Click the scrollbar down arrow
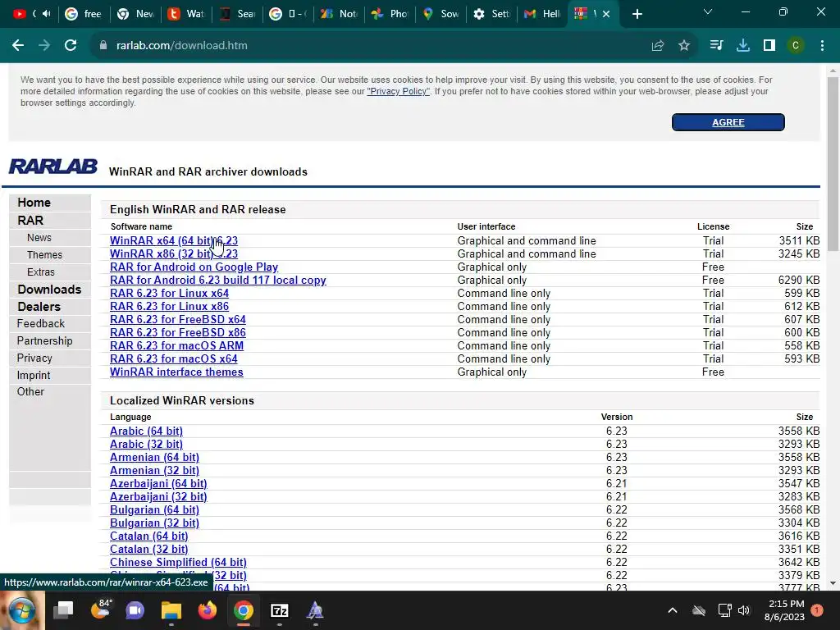The width and height of the screenshot is (840, 630). click(833, 583)
